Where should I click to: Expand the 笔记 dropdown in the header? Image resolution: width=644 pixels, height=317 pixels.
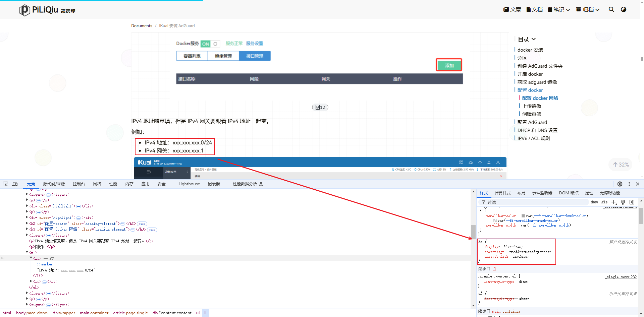[559, 9]
